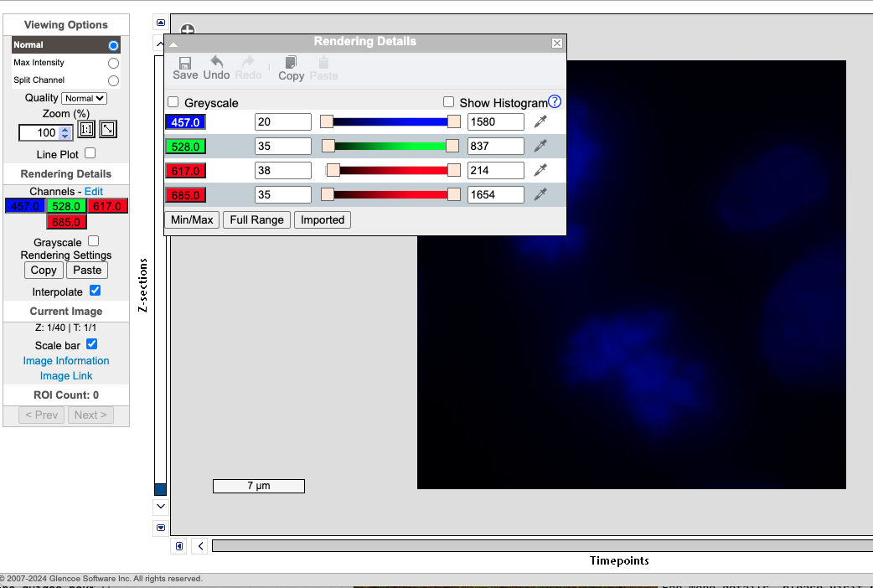Go to next ROI with Next
The image size is (873, 588).
[x=90, y=415]
